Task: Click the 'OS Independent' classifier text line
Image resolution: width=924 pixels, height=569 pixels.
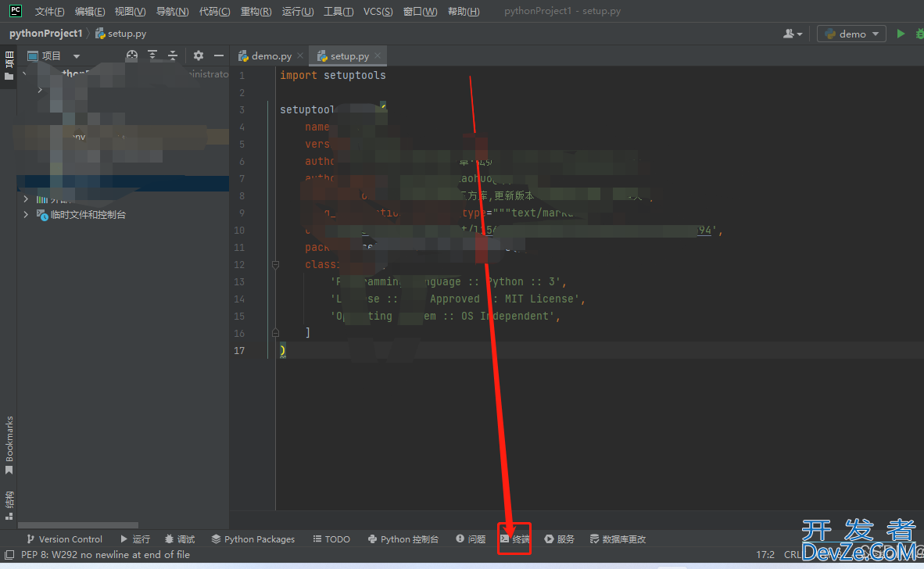Action: (x=446, y=316)
